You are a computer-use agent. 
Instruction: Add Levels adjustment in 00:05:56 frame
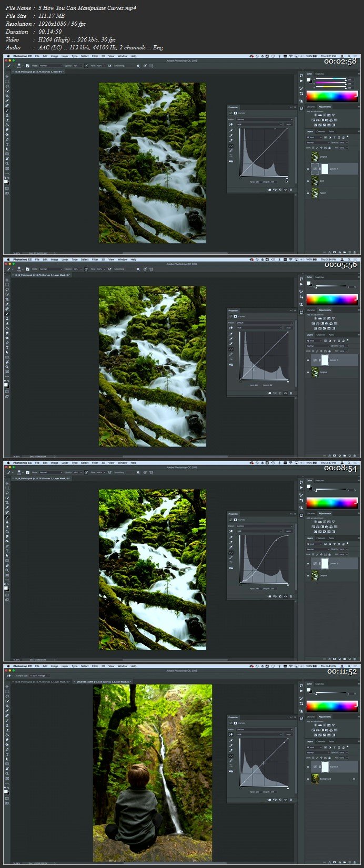click(x=320, y=318)
